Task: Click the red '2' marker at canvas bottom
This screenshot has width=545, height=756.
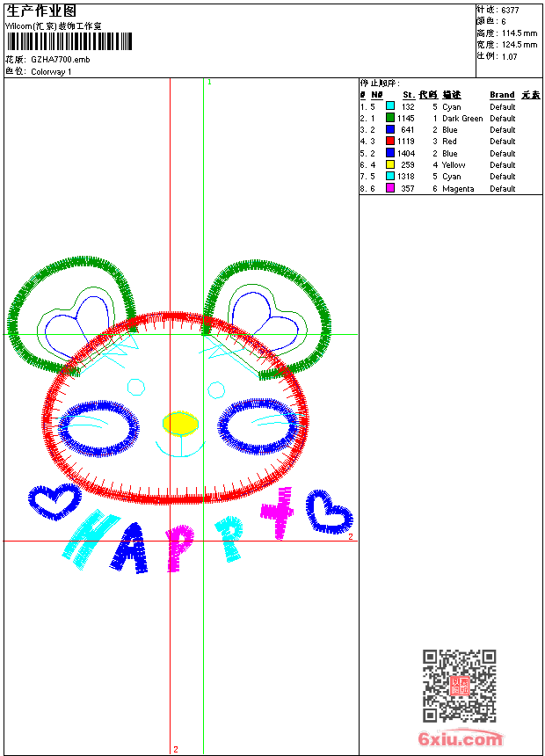Action: coord(176,749)
